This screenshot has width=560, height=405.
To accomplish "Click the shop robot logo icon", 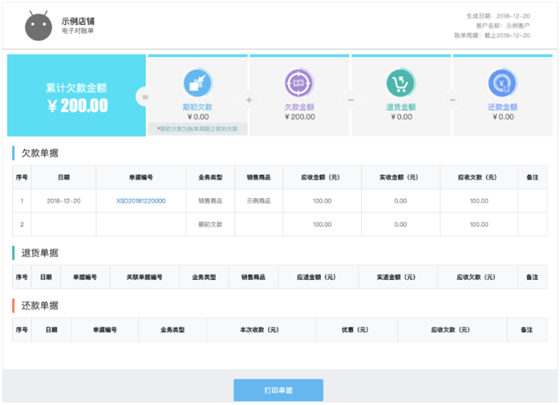I will point(38,26).
